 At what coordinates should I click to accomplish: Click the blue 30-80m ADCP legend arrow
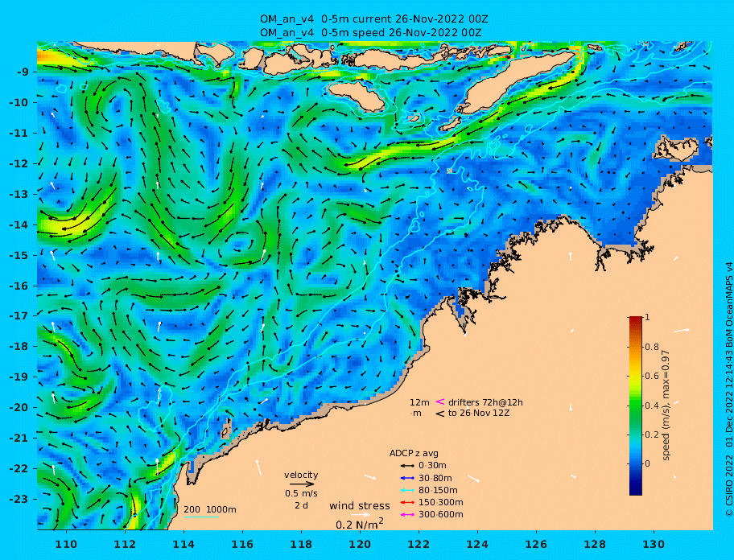[407, 478]
